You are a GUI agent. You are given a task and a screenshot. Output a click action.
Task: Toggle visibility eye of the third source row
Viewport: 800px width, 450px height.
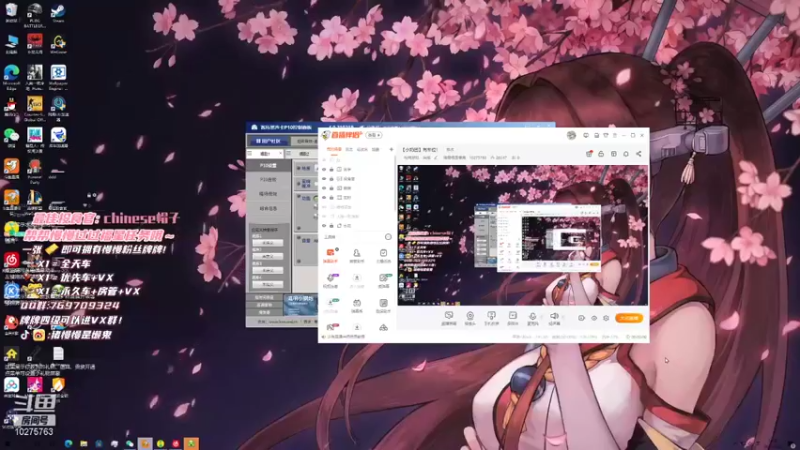point(324,188)
